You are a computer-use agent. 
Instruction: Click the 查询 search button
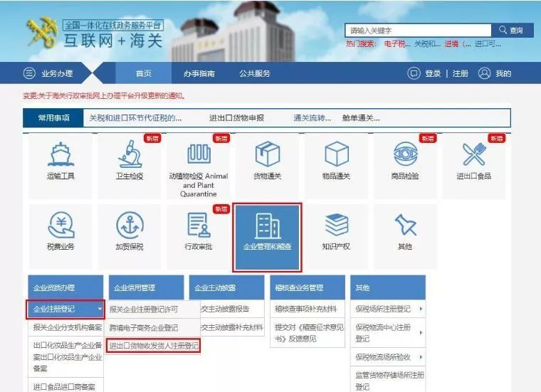click(x=511, y=30)
